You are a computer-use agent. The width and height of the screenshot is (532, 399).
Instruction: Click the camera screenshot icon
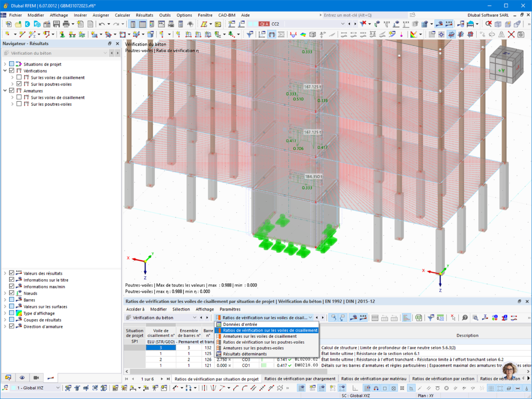521,34
